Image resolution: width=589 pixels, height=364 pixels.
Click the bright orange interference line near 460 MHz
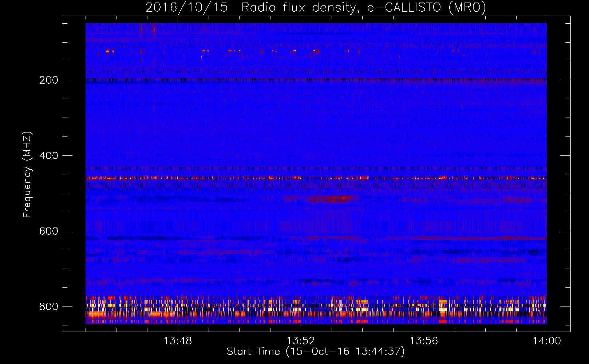(x=316, y=178)
